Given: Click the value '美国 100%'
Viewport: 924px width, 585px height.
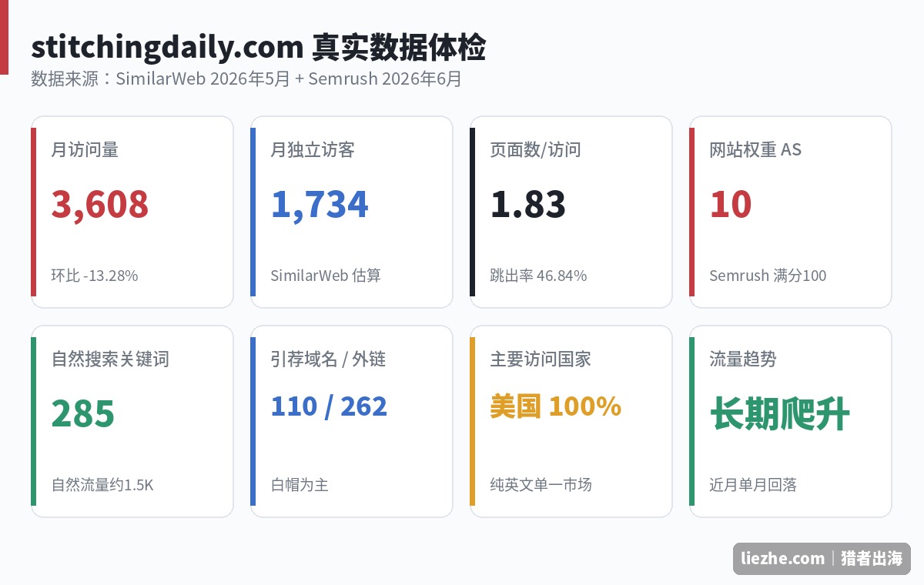Looking at the screenshot, I should point(556,406).
